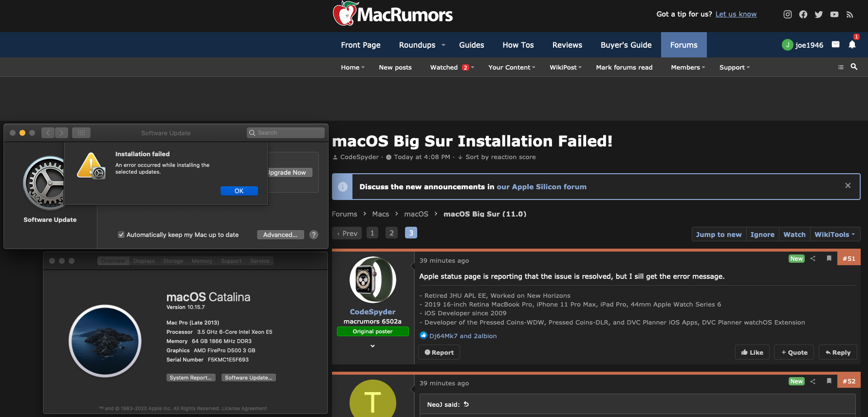Click the thumbs-up reaction icon near Dj64Mk7
868x417 pixels.
[x=423, y=335]
